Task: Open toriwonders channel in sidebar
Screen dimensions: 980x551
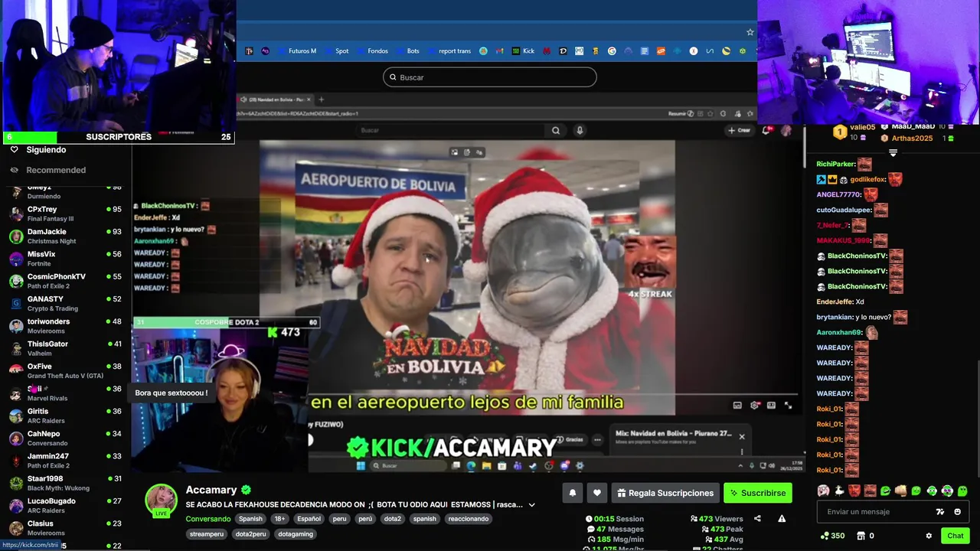Action: click(x=65, y=326)
